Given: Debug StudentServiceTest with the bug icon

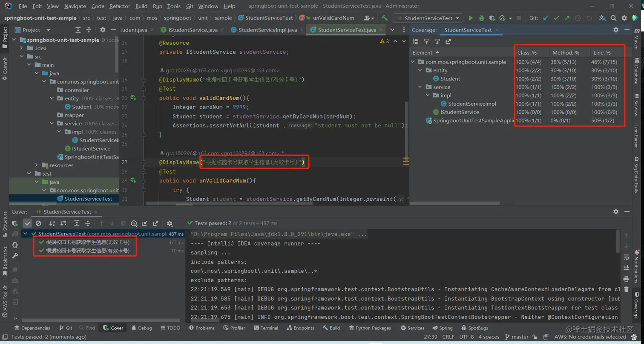Looking at the screenshot, I should click(481, 18).
